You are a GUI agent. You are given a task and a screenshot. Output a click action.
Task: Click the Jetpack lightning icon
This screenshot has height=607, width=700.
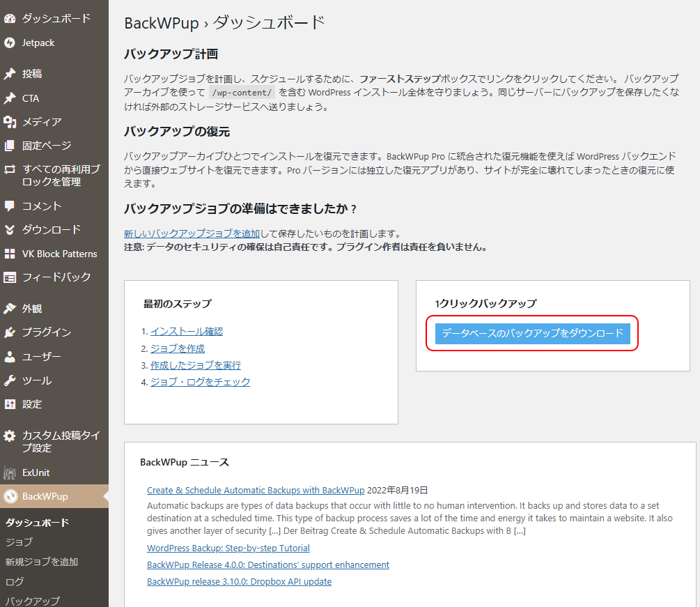tap(10, 43)
